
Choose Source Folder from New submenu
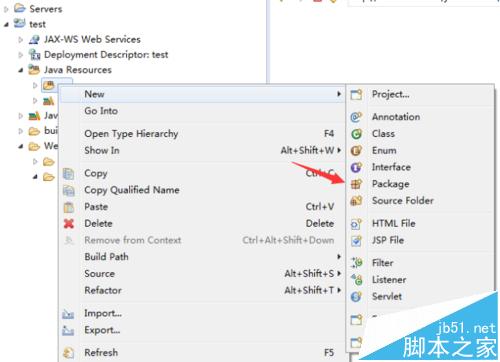pos(420,201)
